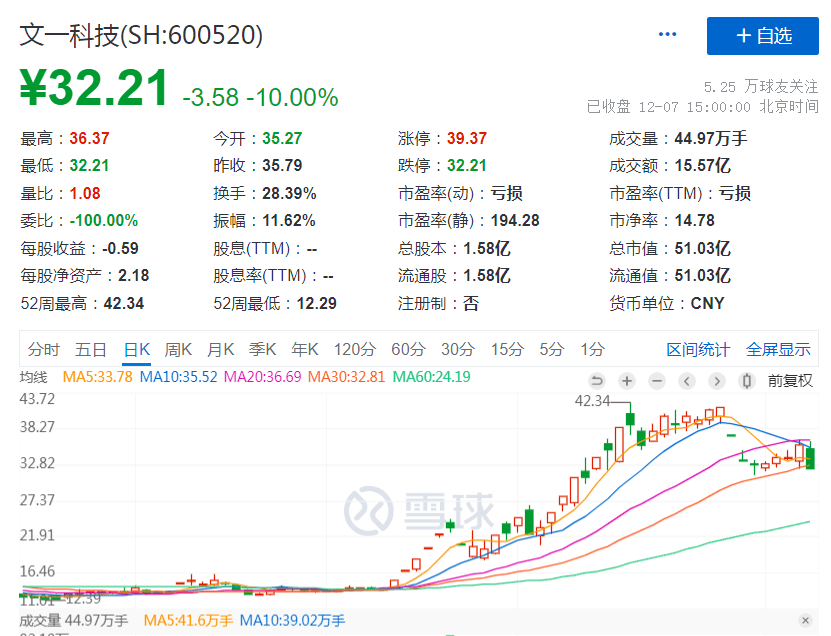The width and height of the screenshot is (831, 636).
Task: Click the 市净率 value 14.78
Action: [694, 220]
